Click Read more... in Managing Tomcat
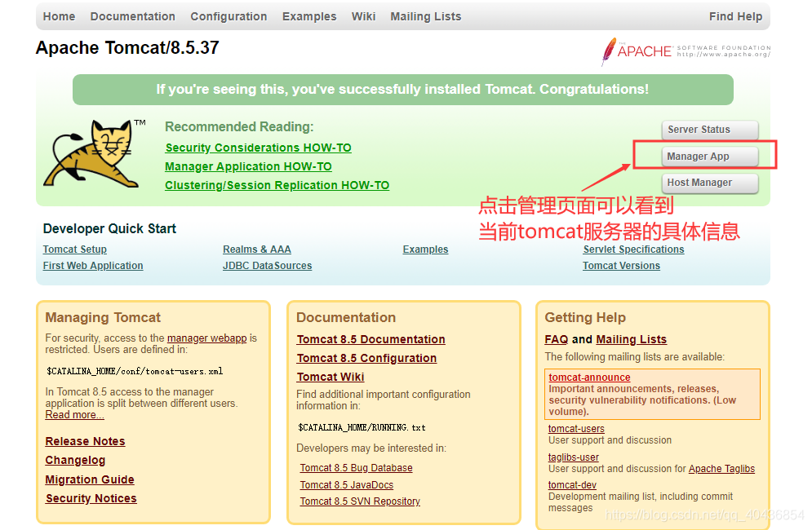 pos(74,414)
